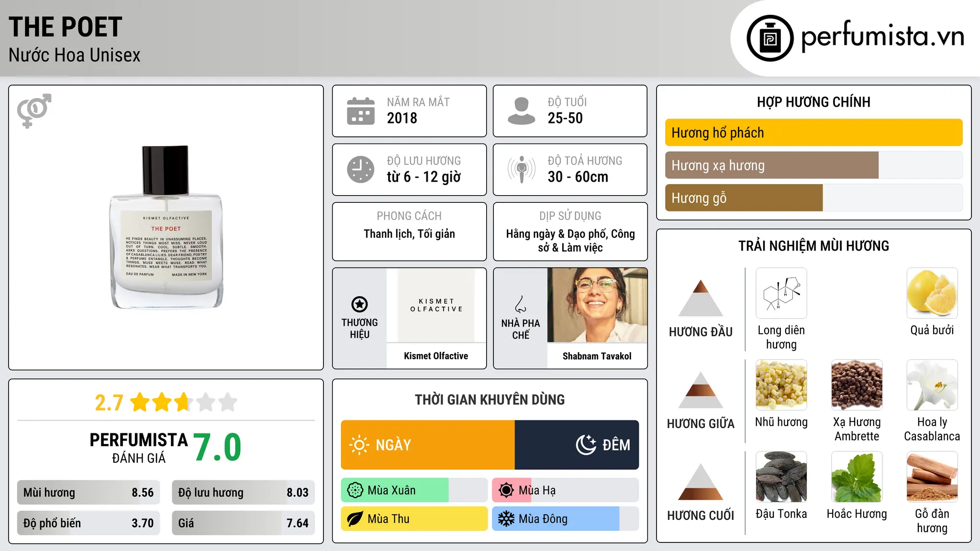Open the Kismet Olfactive brand name link
This screenshot has width=980, height=551.
pos(436,356)
